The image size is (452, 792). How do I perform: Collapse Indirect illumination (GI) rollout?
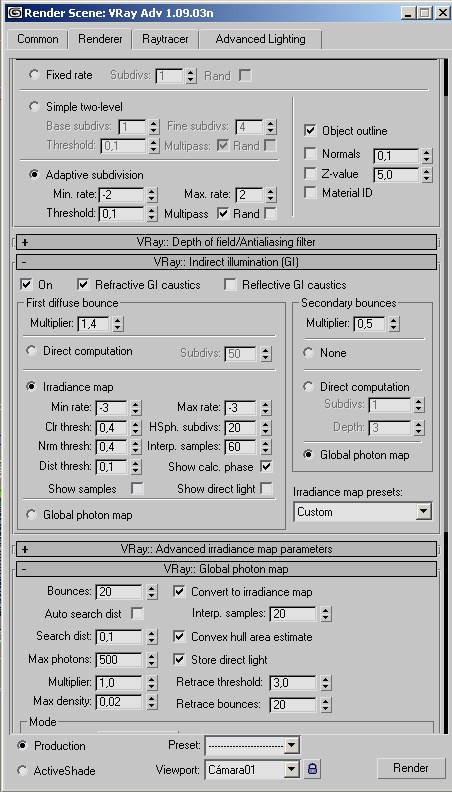point(226,262)
